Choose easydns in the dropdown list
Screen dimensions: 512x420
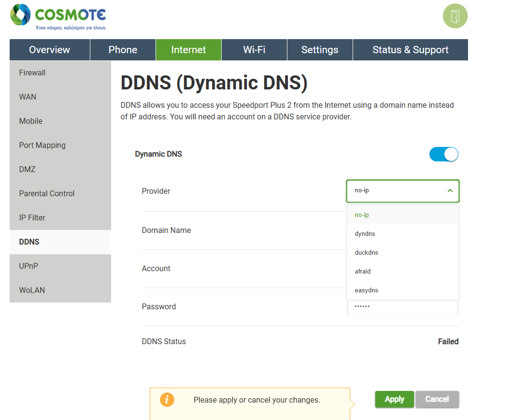(x=403, y=290)
